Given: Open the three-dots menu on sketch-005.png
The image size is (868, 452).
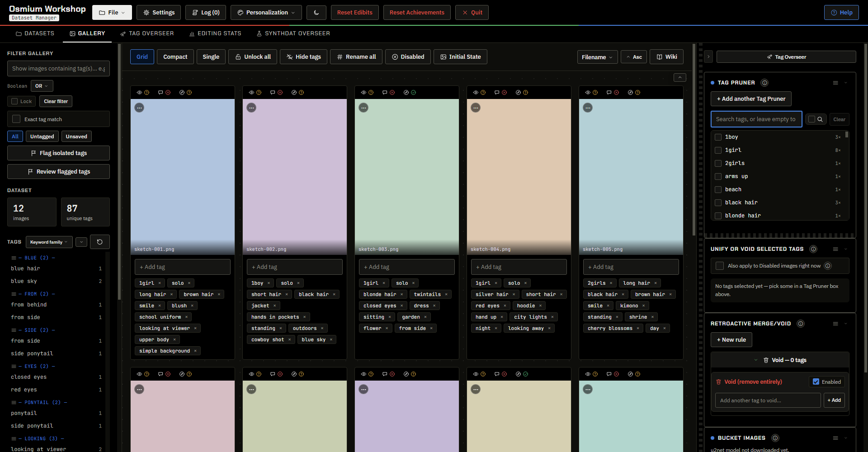Looking at the screenshot, I should pos(588,108).
